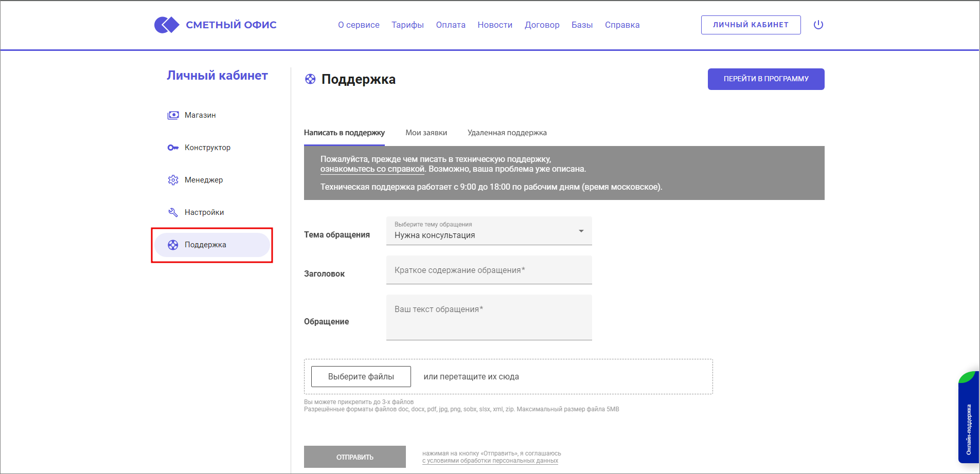Click the Сметный Офис logo

point(216,24)
